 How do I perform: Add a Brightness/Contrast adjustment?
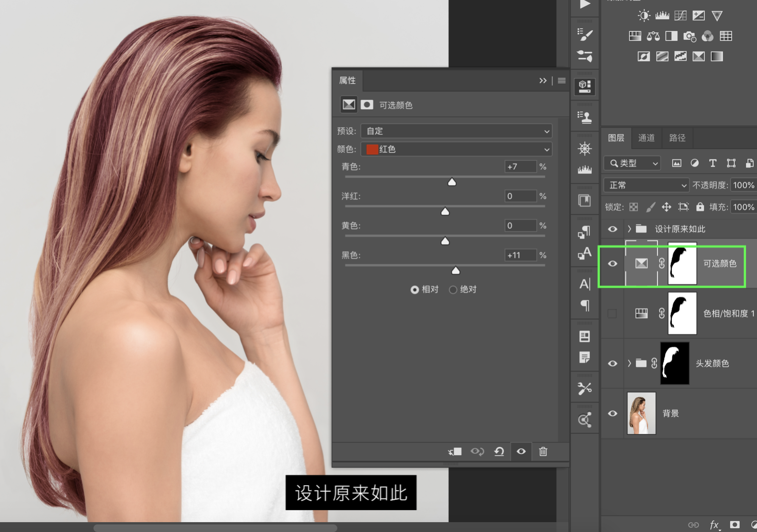(x=643, y=16)
